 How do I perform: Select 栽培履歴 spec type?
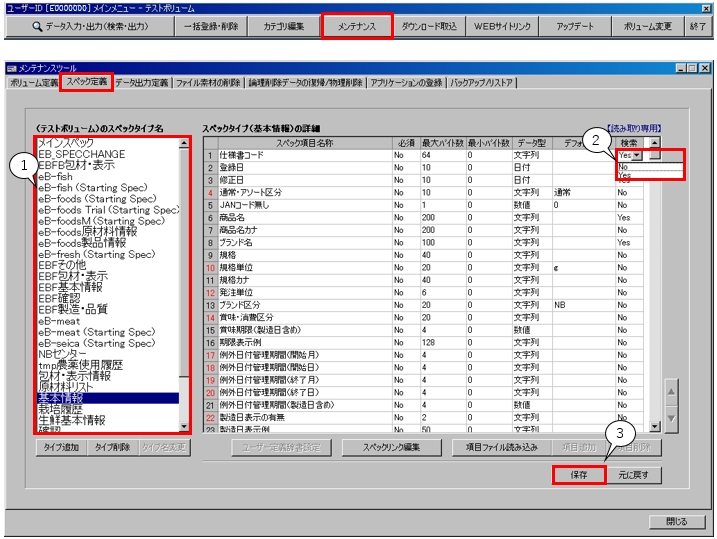pos(108,409)
